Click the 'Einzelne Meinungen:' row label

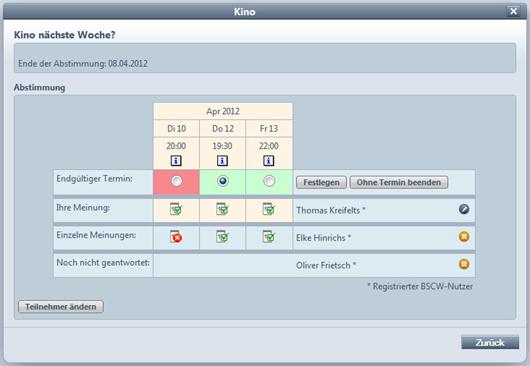96,235
